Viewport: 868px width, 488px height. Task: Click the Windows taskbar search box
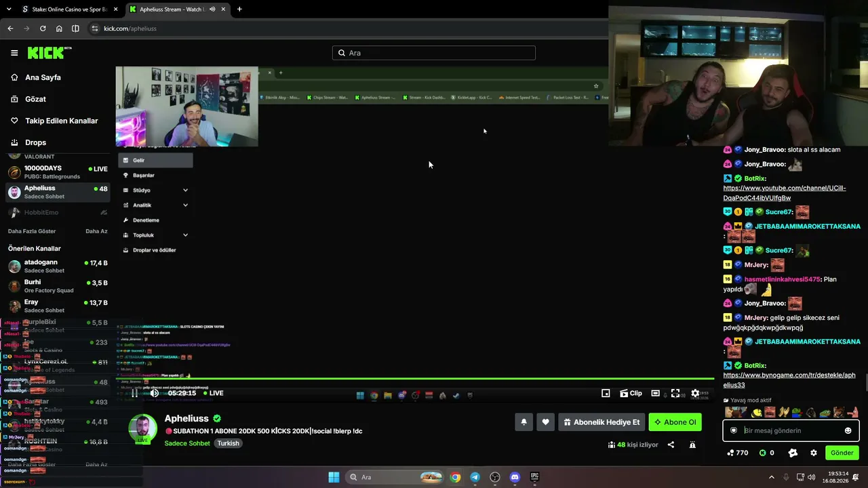(395, 477)
